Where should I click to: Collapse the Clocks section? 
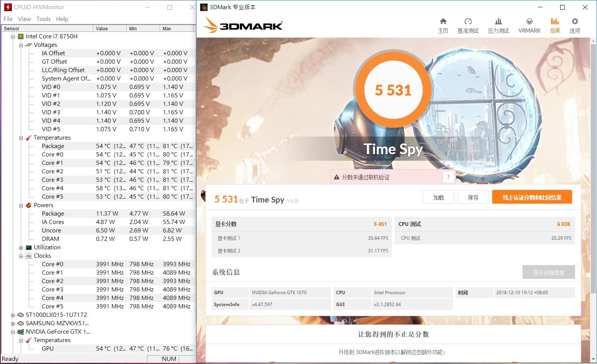coord(21,256)
